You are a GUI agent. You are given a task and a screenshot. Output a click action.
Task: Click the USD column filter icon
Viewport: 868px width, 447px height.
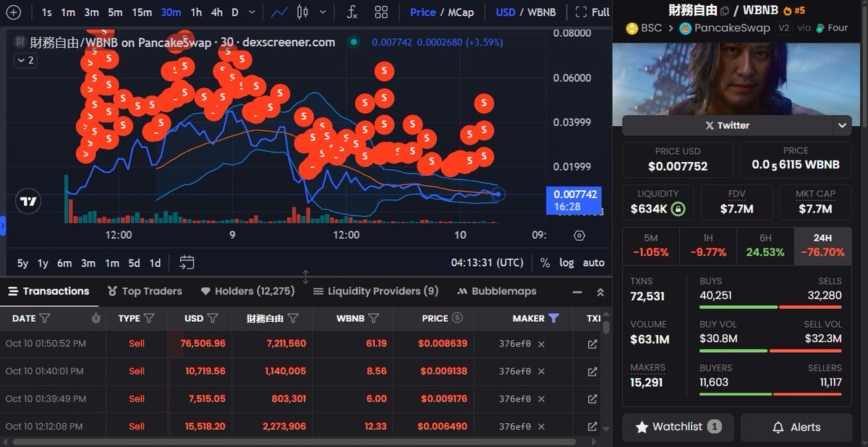(213, 318)
